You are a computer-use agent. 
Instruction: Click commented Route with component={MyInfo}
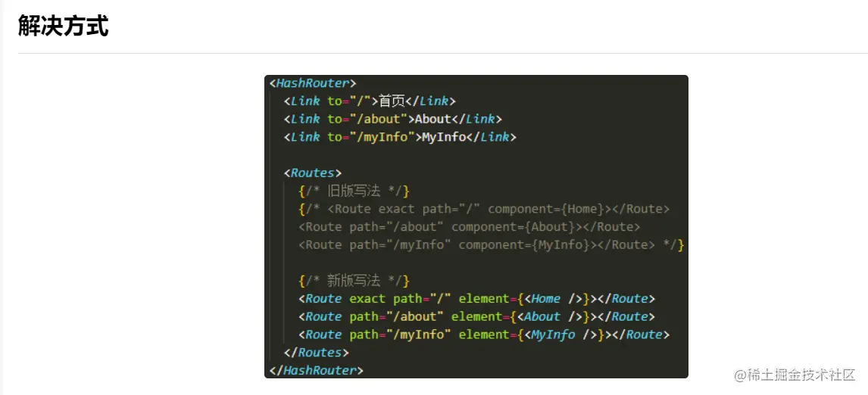pos(491,244)
